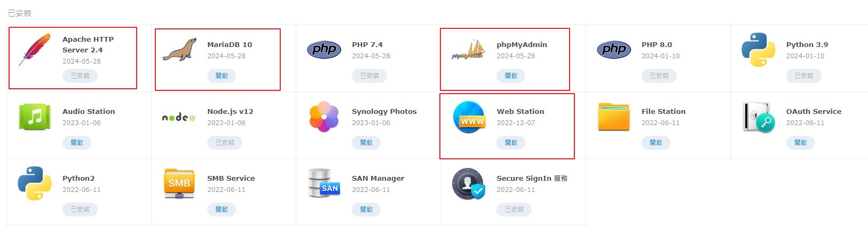The image size is (868, 231).
Task: Click the Python2 date 2022-06-11
Action: [x=82, y=190]
